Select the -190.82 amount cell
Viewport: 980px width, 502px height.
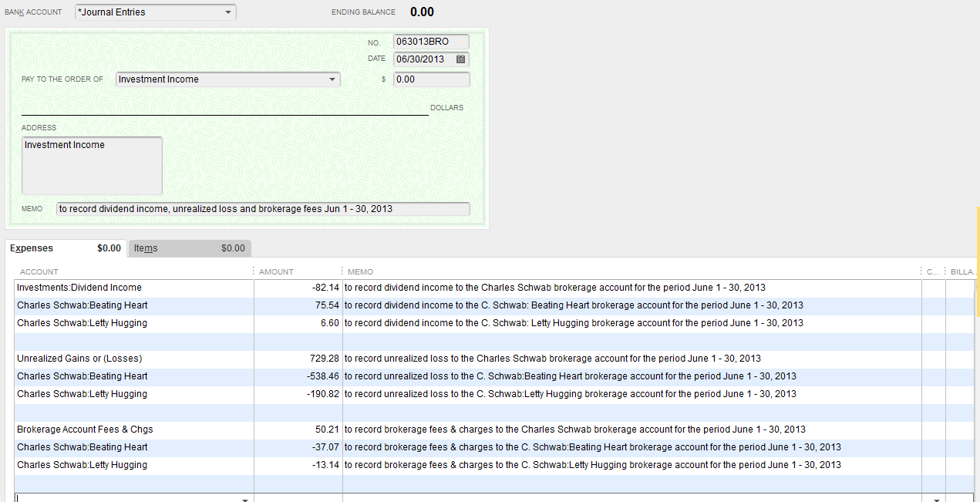298,394
